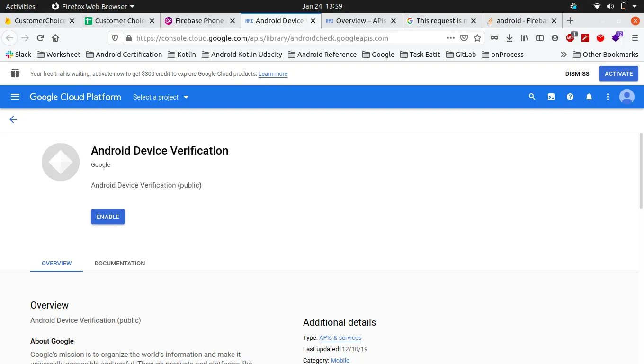644x364 pixels.
Task: Save page to Pocket
Action: point(464,38)
